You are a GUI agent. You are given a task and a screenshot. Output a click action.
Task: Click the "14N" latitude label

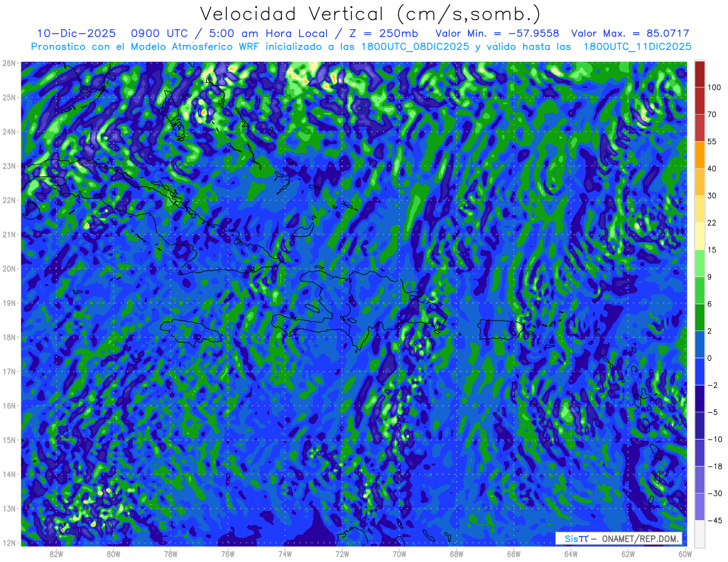tap(8, 474)
